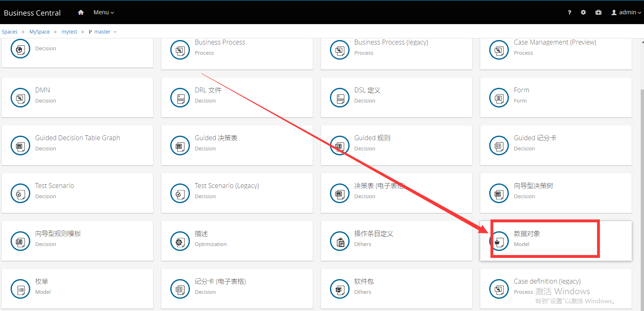Screen dimensions: 644x311
Task: Click the Guided 记分卡 icon
Action: click(x=499, y=145)
